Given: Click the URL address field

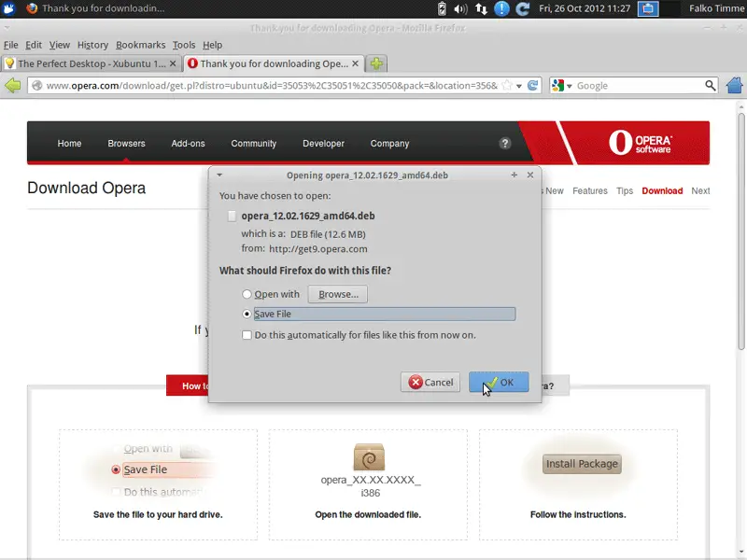Looking at the screenshot, I should pos(272,86).
